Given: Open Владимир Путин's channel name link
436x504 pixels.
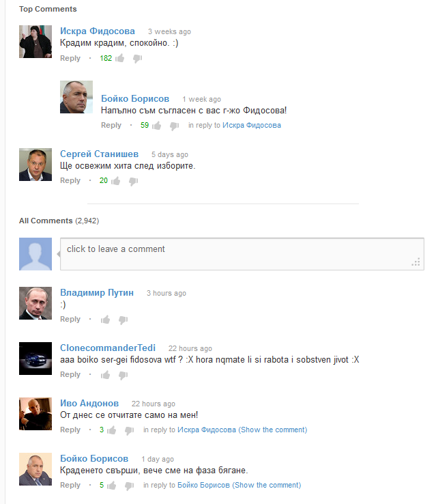Looking at the screenshot, I should tap(97, 292).
